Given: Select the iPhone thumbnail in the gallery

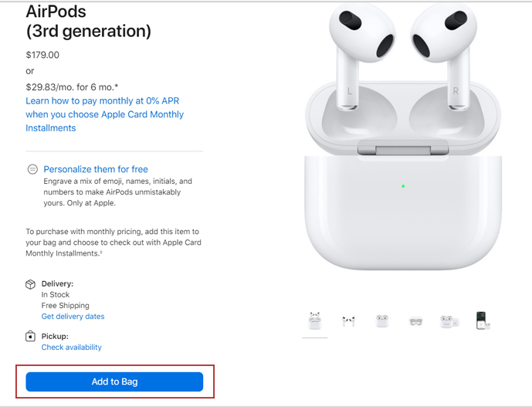Looking at the screenshot, I should point(482,321).
